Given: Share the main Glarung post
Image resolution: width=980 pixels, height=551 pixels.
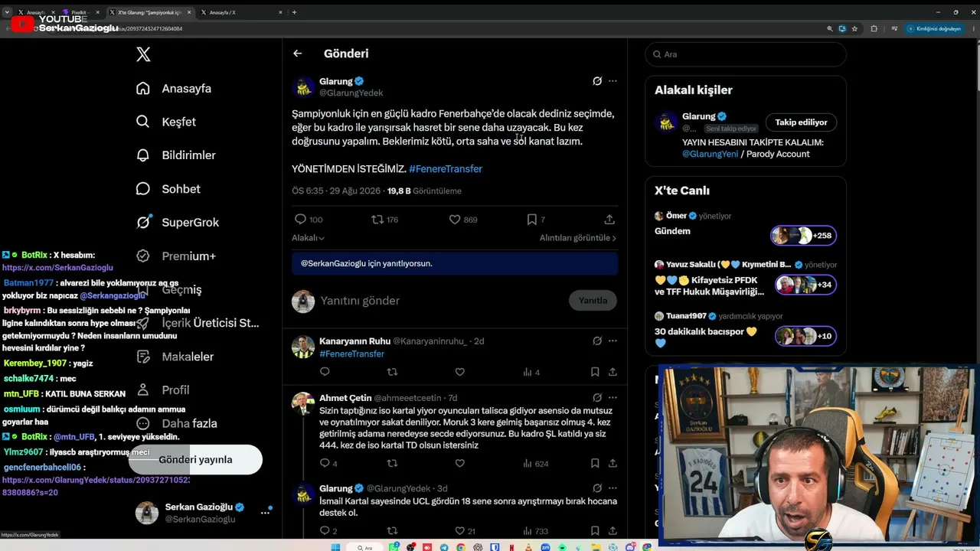Looking at the screenshot, I should tap(609, 220).
